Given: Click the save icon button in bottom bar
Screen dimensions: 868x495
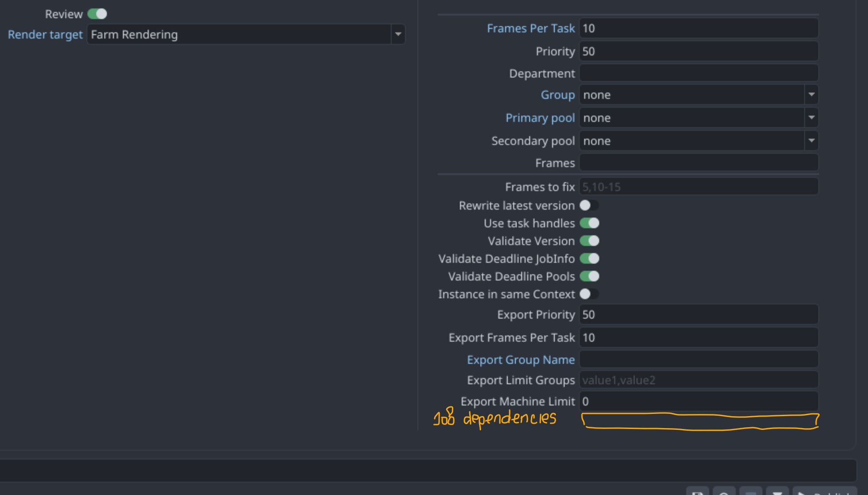Looking at the screenshot, I should [697, 491].
